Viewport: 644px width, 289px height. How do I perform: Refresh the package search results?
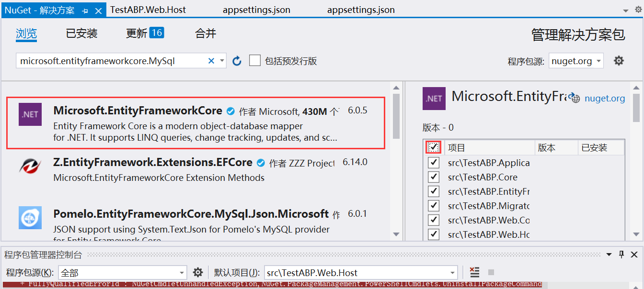(x=237, y=61)
